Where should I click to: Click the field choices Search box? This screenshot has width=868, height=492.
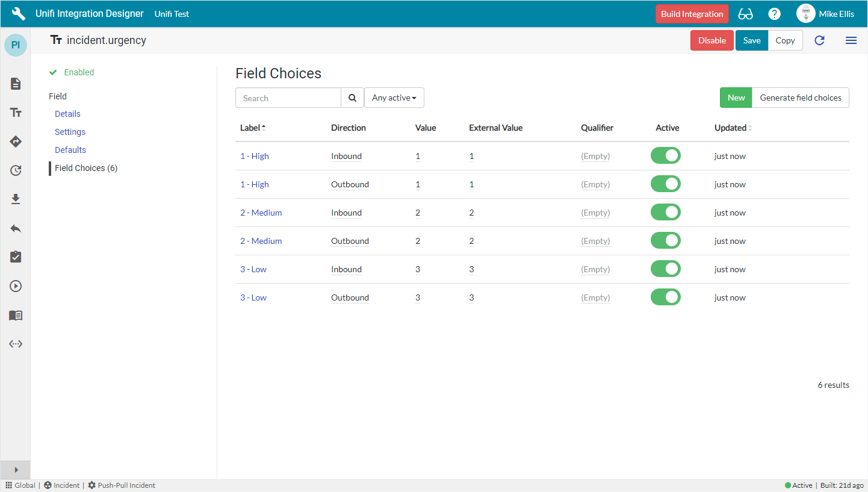coord(288,98)
